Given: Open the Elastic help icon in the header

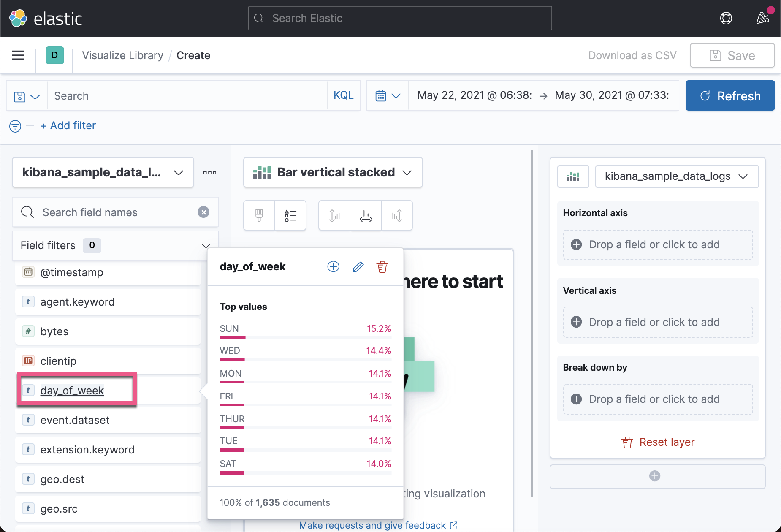Looking at the screenshot, I should coord(726,18).
